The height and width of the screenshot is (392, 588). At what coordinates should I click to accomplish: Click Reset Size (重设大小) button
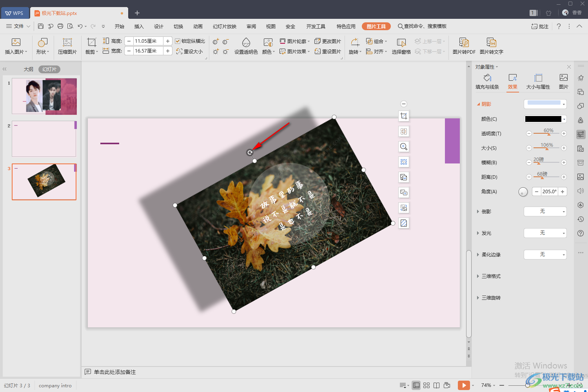[189, 51]
